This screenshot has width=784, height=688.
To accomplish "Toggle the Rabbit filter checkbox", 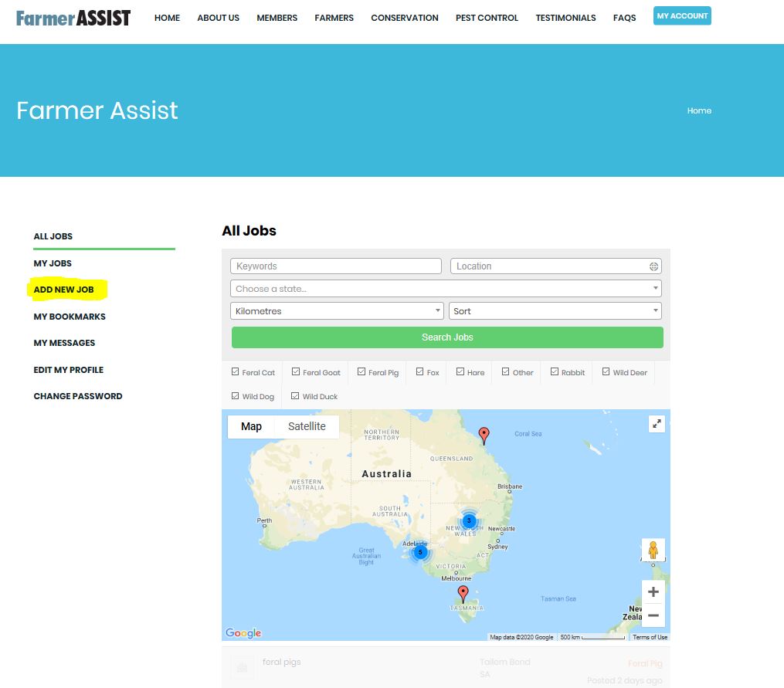I will pyautogui.click(x=555, y=371).
